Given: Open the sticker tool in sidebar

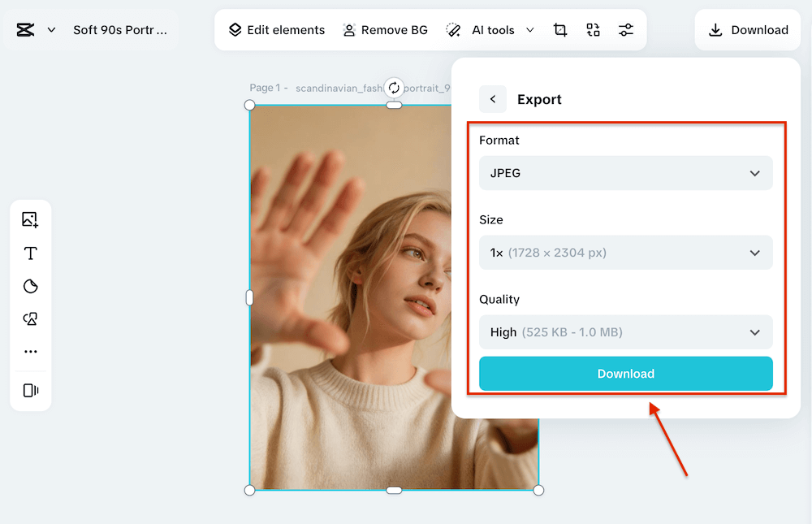Looking at the screenshot, I should [x=31, y=286].
